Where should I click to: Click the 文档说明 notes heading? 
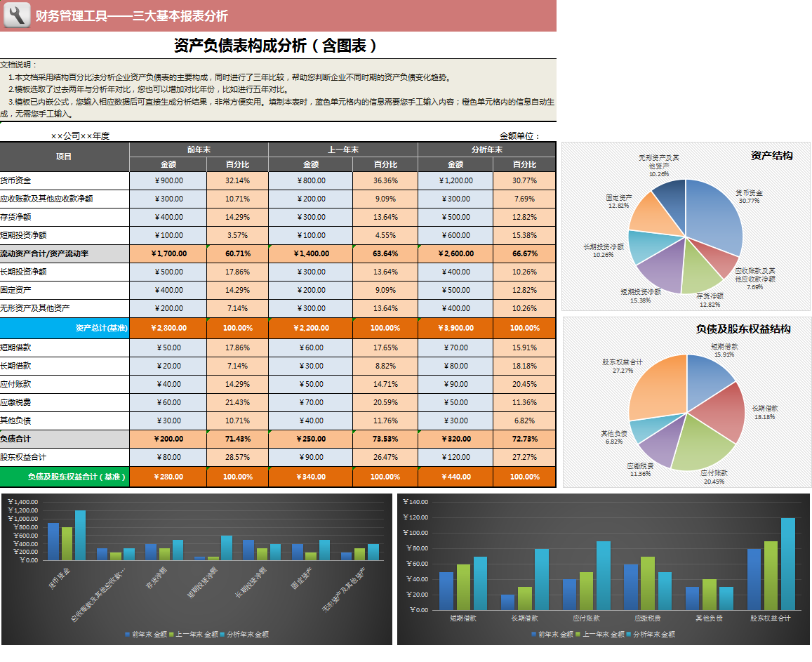19,65
